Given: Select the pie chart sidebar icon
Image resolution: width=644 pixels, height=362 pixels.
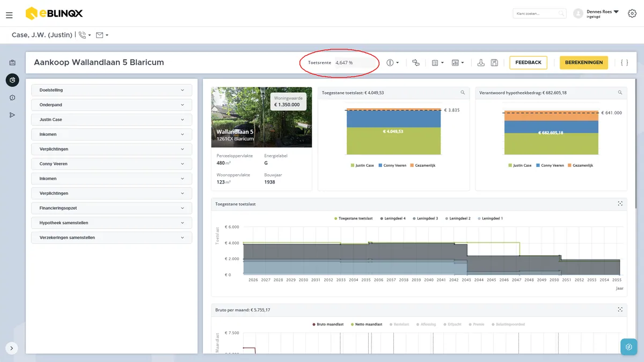Looking at the screenshot, I should (x=12, y=80).
